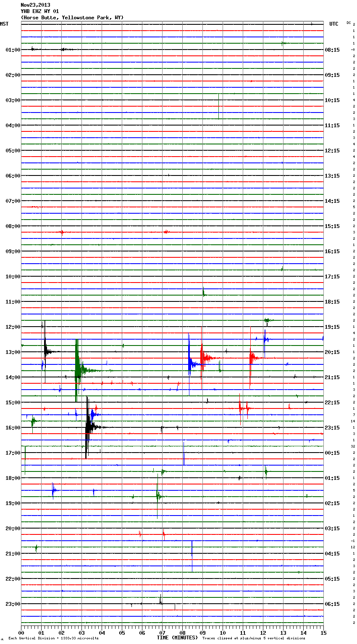Click the 02:15 UTC time label
Viewport: 357px width, 644px height.
click(332, 503)
